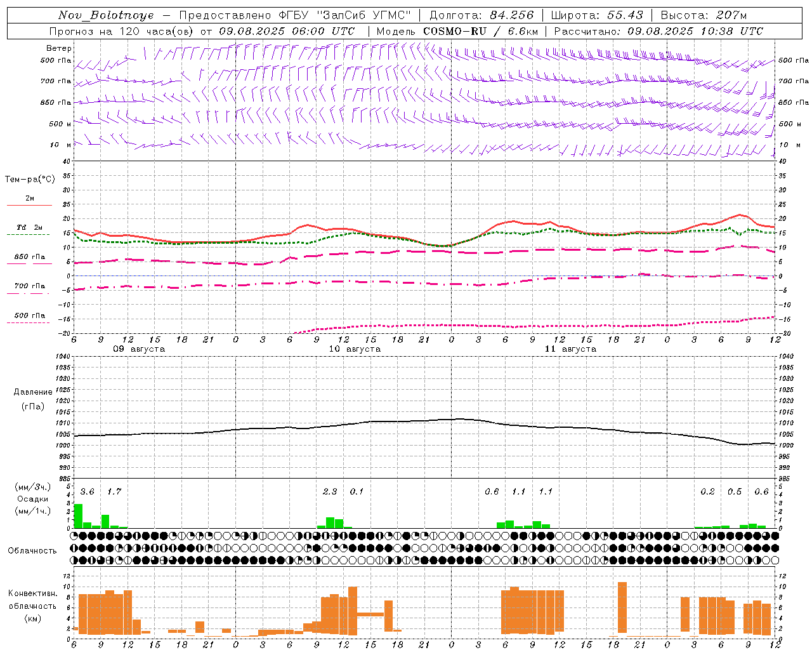Click the 0.2 precipitation total value
The width and height of the screenshot is (812, 650).
coord(707,492)
